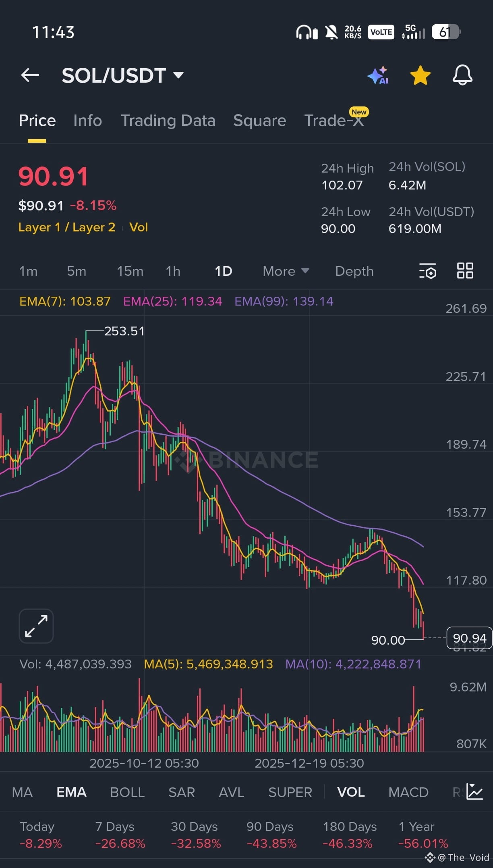Screen dimensions: 493x868
Task: Tap the 1 Year -56.01% performance
Action: tap(423, 835)
